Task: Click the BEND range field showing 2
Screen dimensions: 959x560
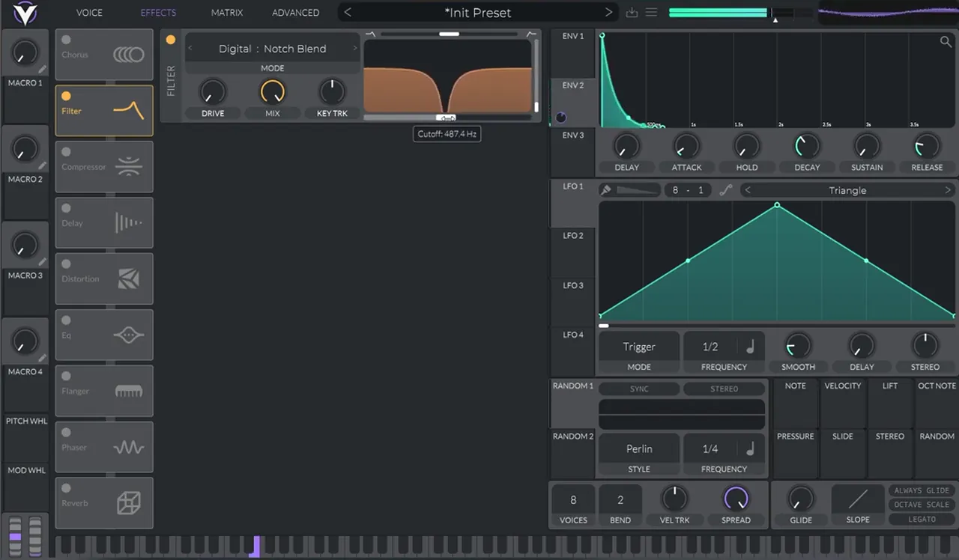Action: [x=620, y=500]
